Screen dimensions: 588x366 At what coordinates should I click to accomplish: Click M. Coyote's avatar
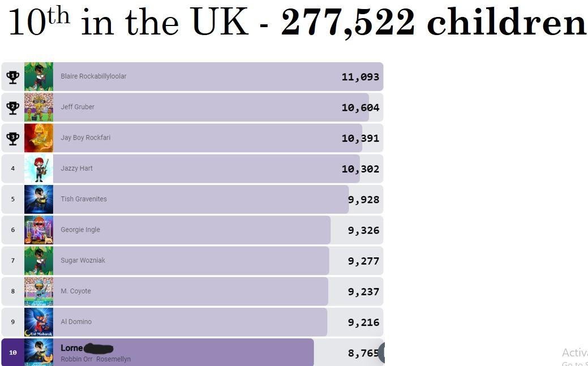(38, 291)
